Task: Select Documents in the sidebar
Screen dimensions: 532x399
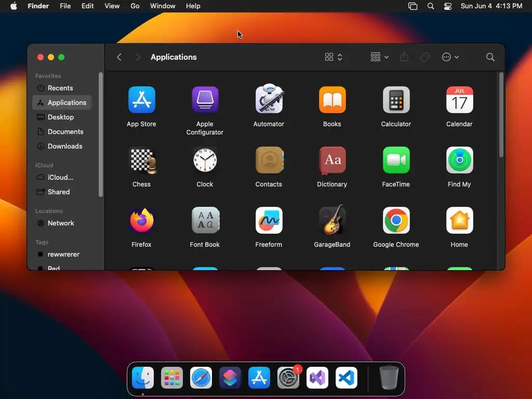Action: (62, 131)
